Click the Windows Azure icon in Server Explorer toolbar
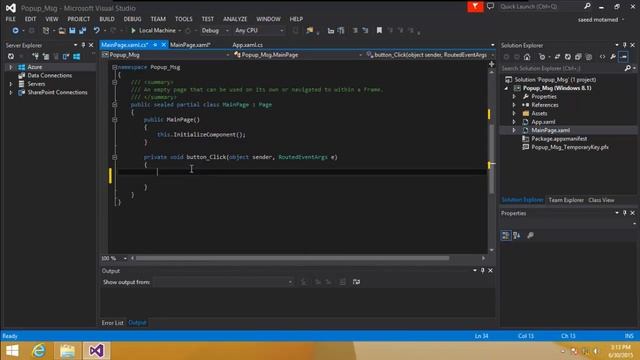 pyautogui.click(x=76, y=56)
